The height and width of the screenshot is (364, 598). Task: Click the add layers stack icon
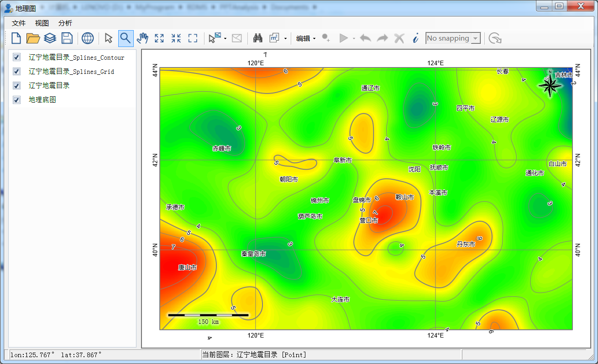coord(50,38)
